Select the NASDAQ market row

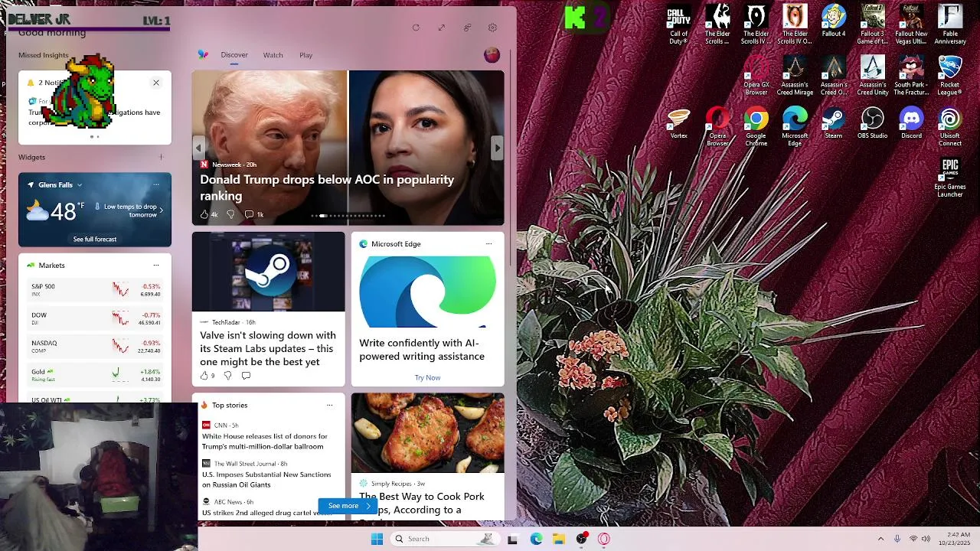point(95,347)
